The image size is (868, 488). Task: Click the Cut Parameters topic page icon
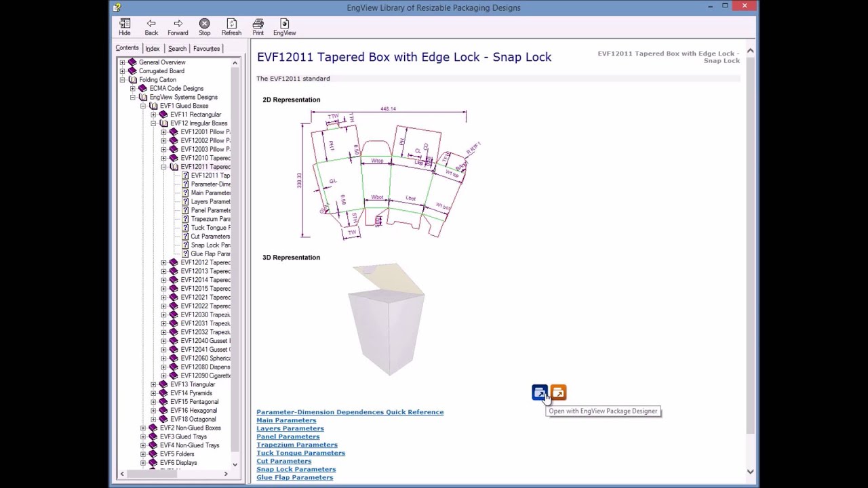tap(185, 237)
